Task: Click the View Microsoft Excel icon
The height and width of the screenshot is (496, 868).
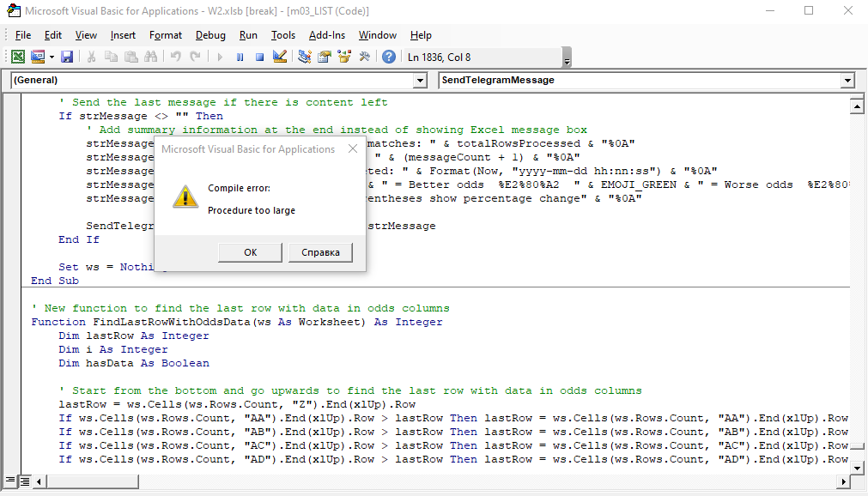Action: point(17,57)
